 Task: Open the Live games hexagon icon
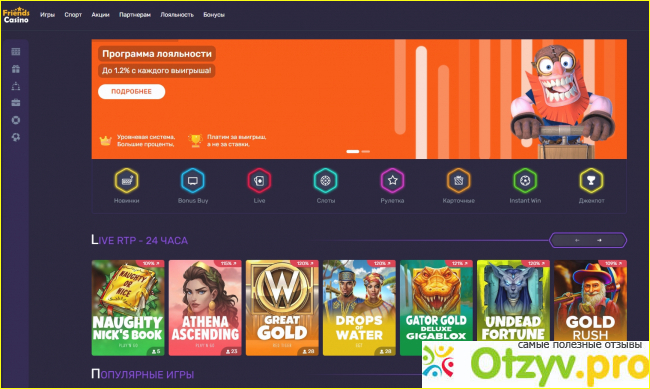pos(259,181)
